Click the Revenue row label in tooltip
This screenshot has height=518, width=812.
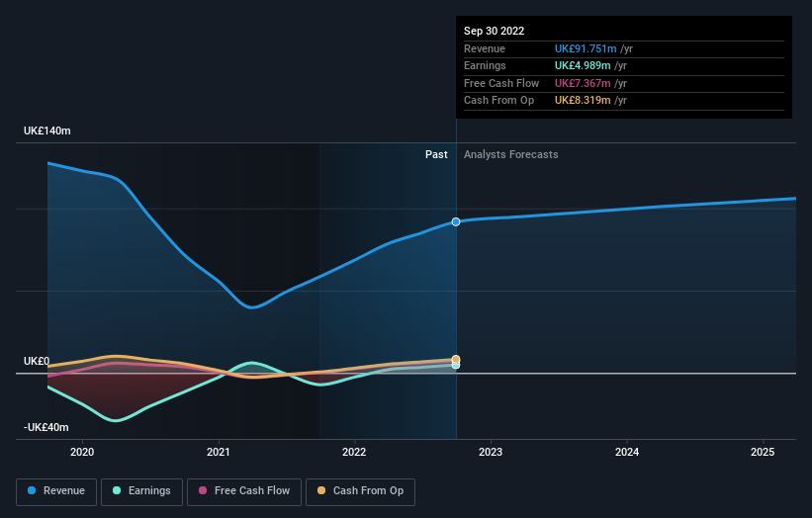point(485,48)
